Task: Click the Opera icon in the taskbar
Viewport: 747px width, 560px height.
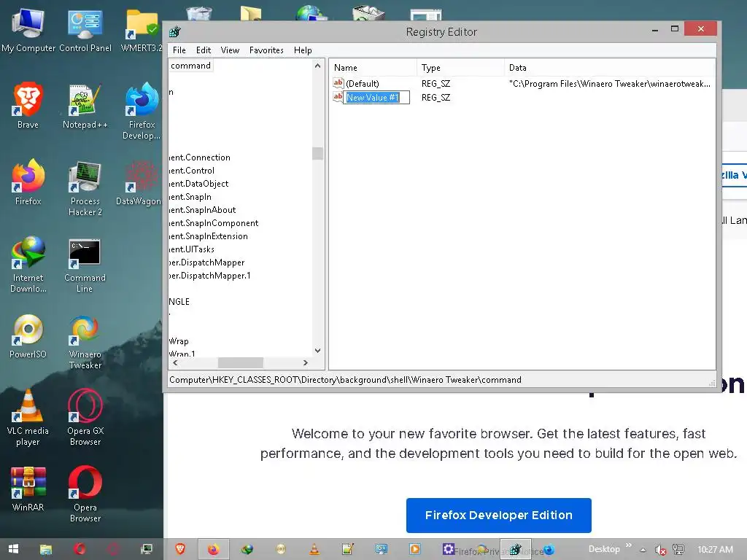Action: coord(79,549)
